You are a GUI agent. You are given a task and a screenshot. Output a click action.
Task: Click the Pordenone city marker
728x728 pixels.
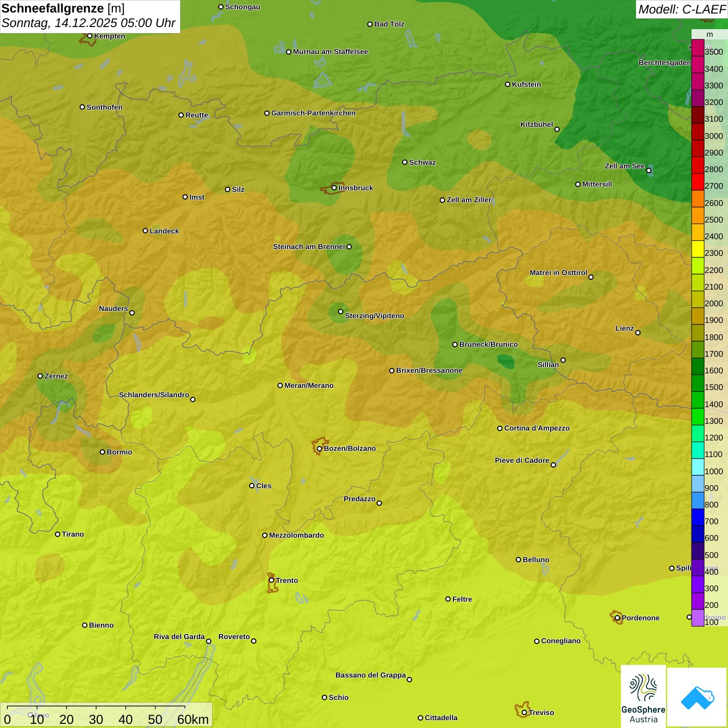click(617, 618)
